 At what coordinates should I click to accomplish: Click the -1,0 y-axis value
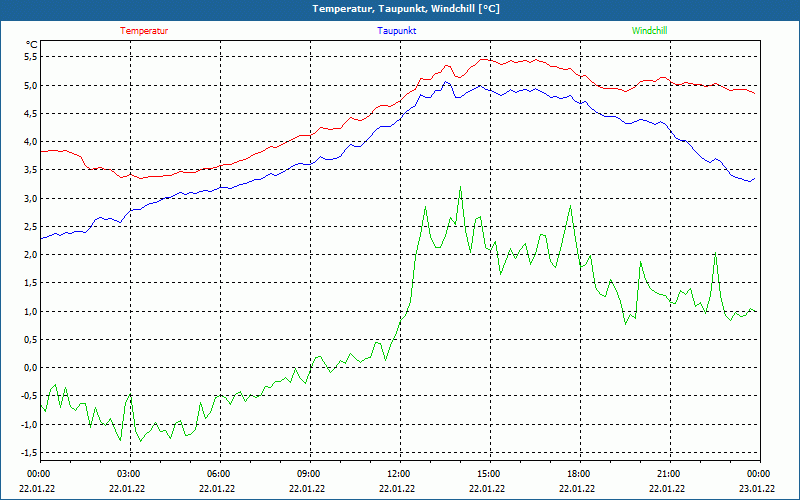pos(30,424)
